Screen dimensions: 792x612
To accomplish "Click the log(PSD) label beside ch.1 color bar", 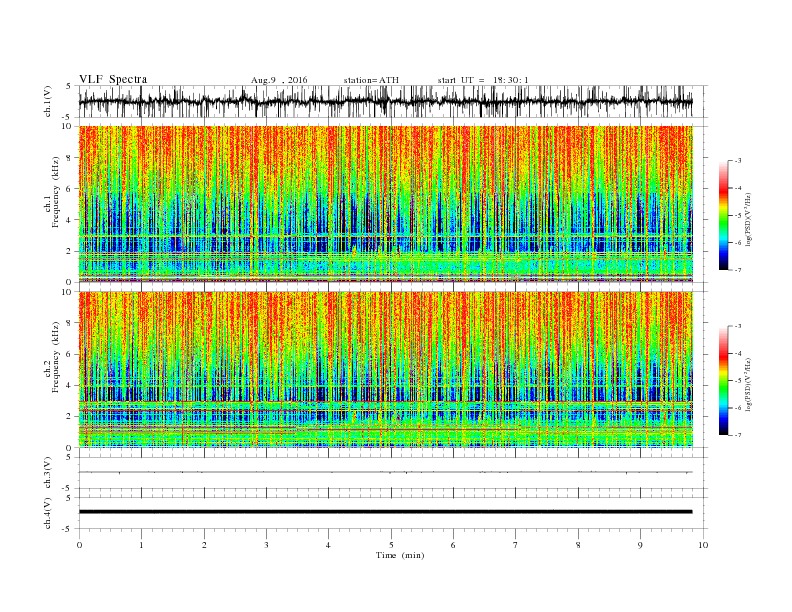I will click(x=749, y=219).
